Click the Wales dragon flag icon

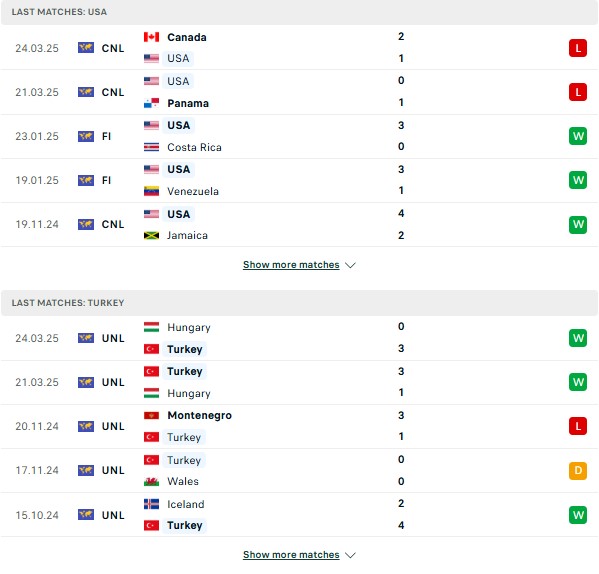pyautogui.click(x=151, y=481)
